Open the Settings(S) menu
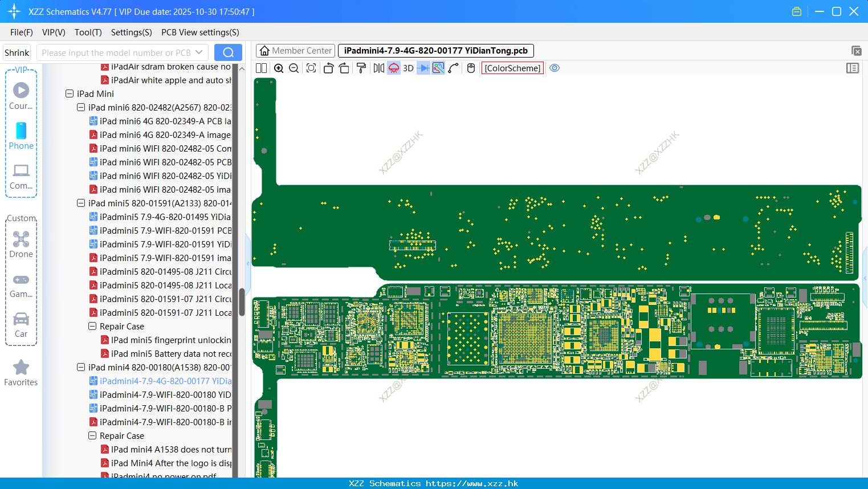 [x=132, y=32]
